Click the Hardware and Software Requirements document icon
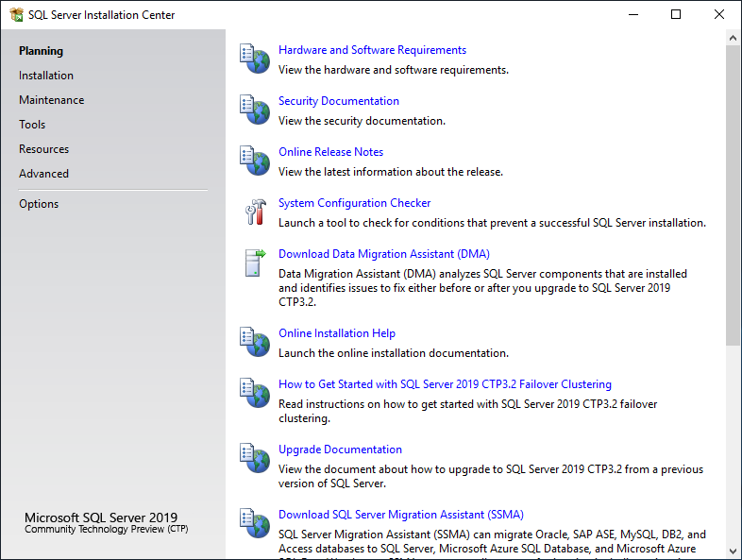 255,59
